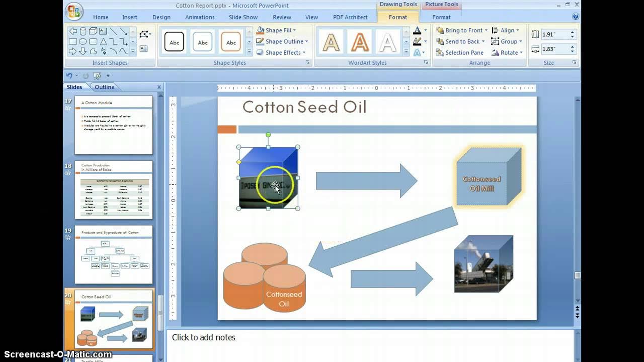Start slide show from Quick Access Toolbar

(97, 75)
